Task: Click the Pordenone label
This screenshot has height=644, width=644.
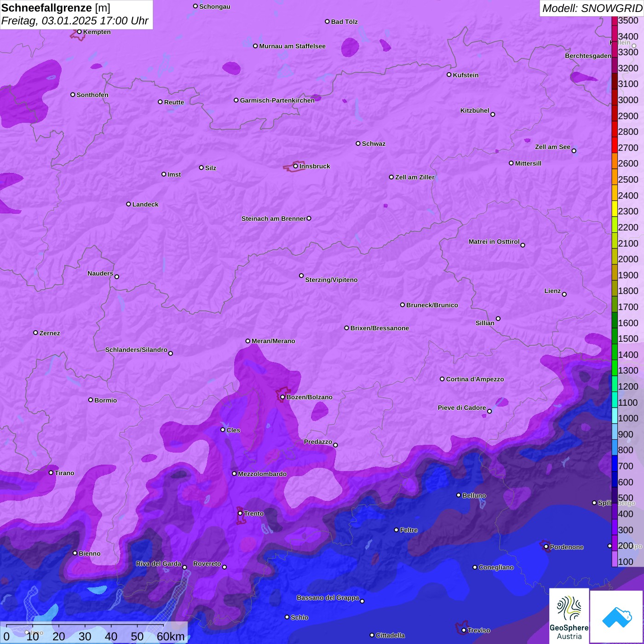Action: click(x=567, y=547)
